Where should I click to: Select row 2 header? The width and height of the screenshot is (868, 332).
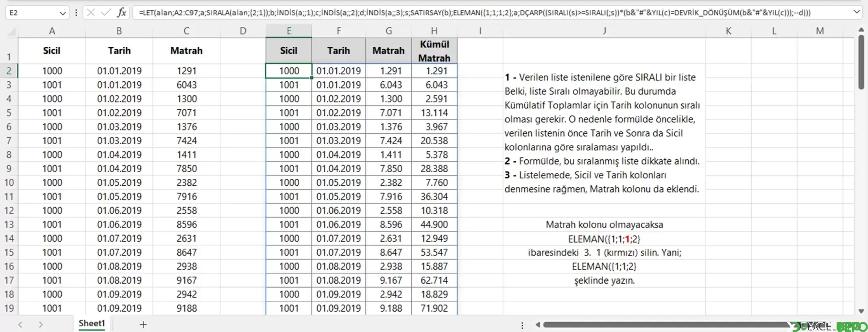[x=9, y=71]
